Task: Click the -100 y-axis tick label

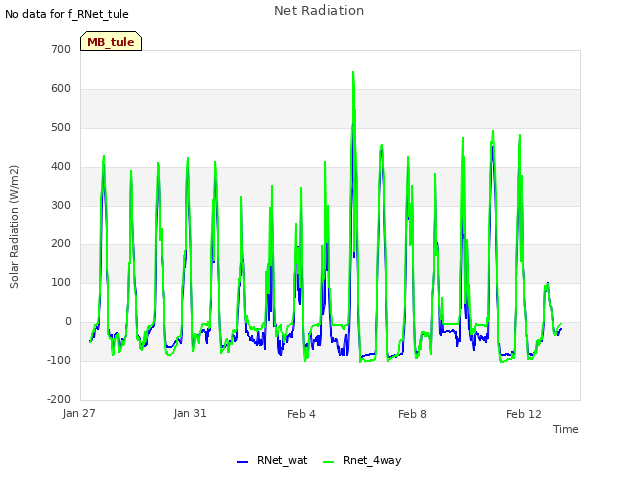Action: (x=59, y=360)
